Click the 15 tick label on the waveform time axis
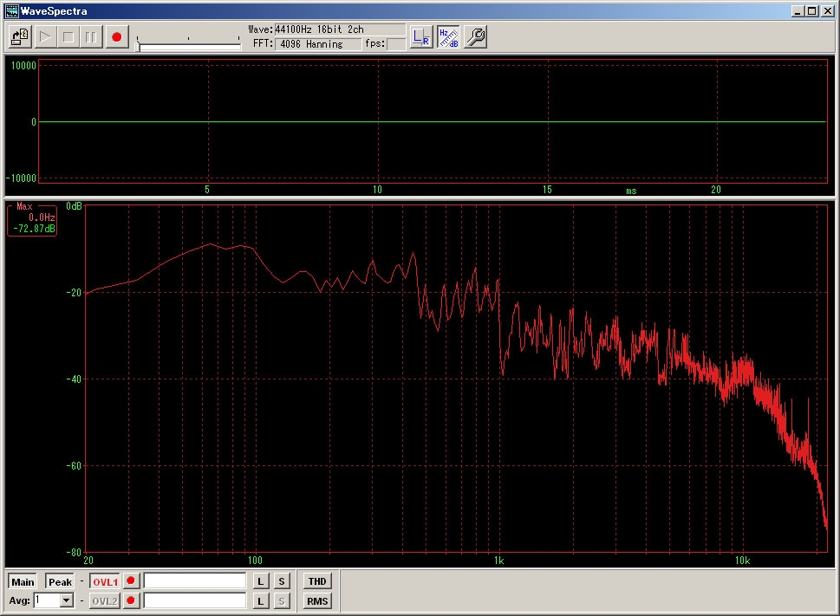Screen dimensions: 840x616 (x=547, y=190)
